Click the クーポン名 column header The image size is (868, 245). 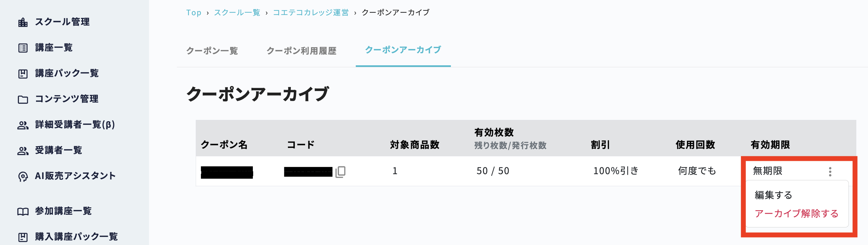[x=224, y=145]
